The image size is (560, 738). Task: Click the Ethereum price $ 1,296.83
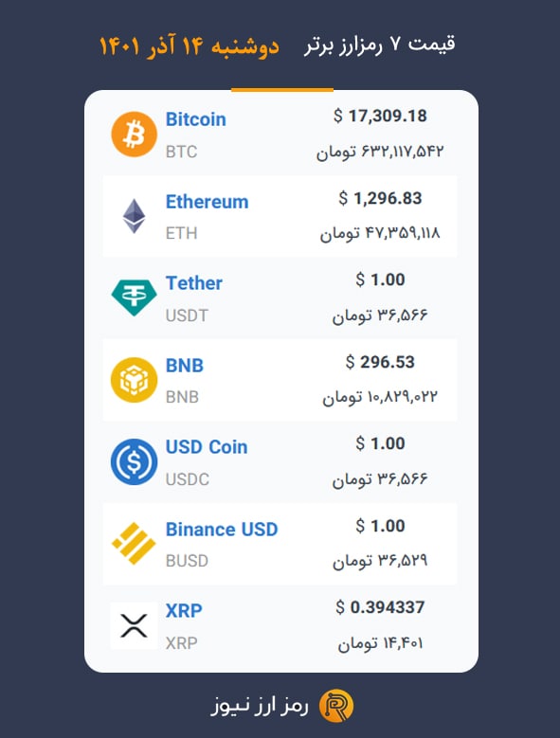coord(380,198)
